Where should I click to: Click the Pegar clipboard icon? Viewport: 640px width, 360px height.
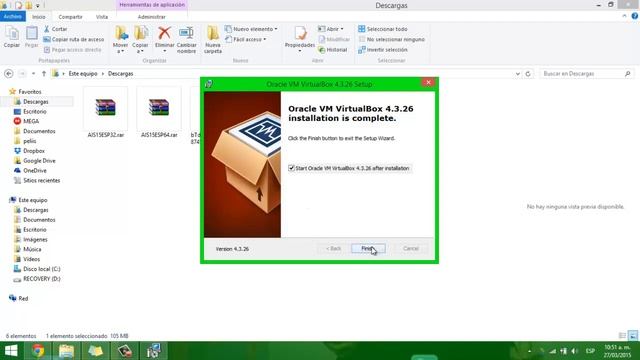coord(31,37)
